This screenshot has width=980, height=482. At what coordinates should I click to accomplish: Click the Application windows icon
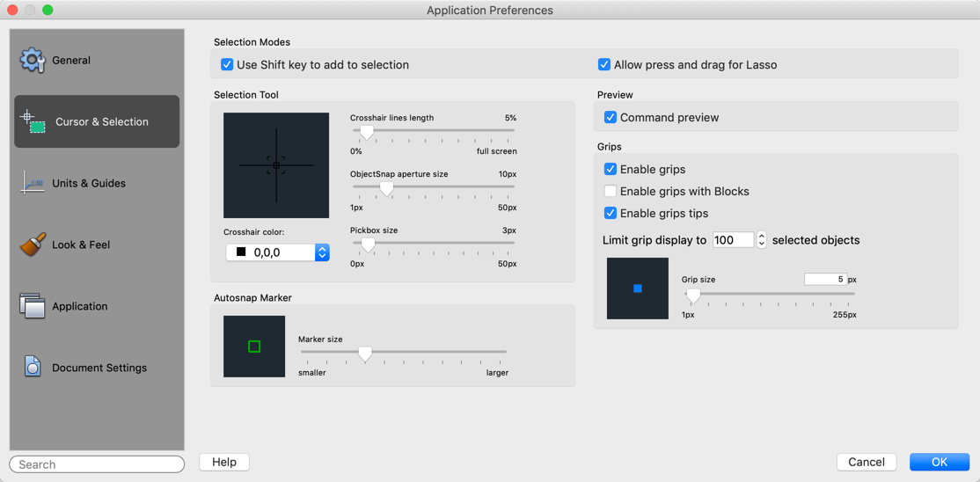click(x=33, y=306)
